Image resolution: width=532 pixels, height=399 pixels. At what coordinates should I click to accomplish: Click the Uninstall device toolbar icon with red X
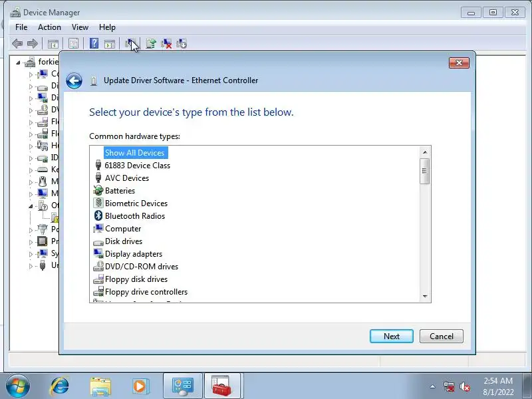166,43
